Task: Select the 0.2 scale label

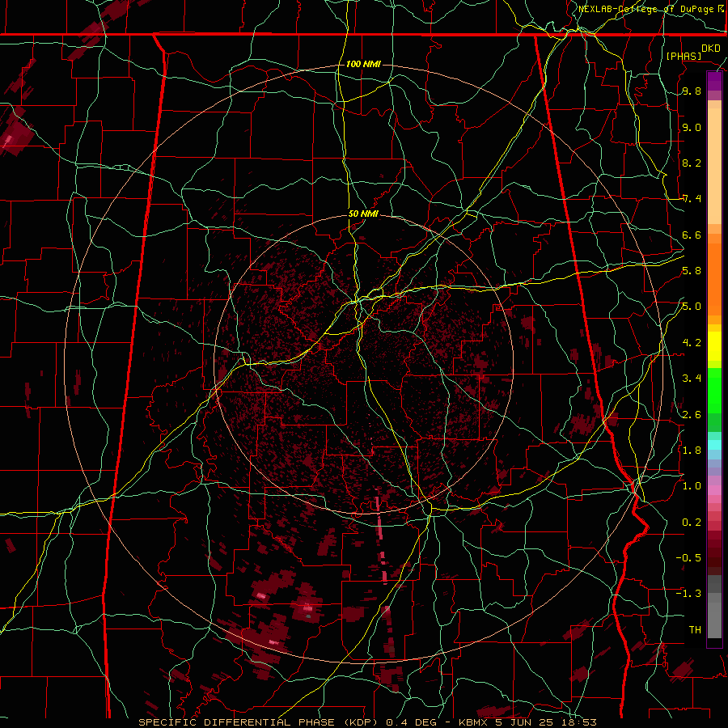Action: [x=692, y=523]
